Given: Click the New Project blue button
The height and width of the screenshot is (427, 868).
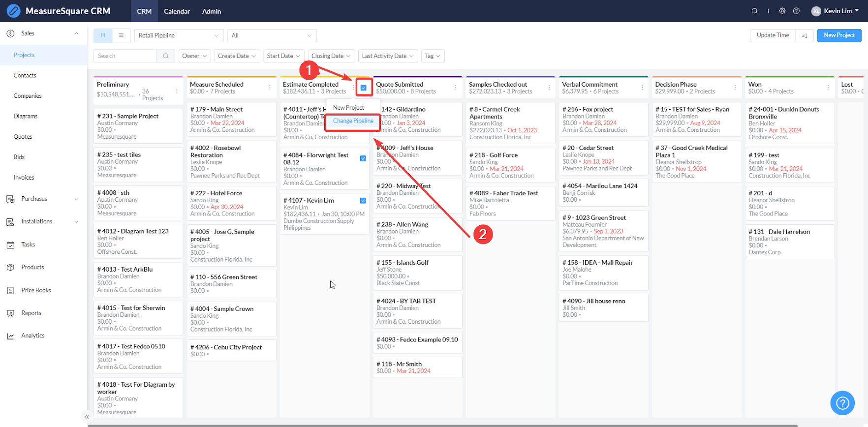Looking at the screenshot, I should (x=839, y=35).
